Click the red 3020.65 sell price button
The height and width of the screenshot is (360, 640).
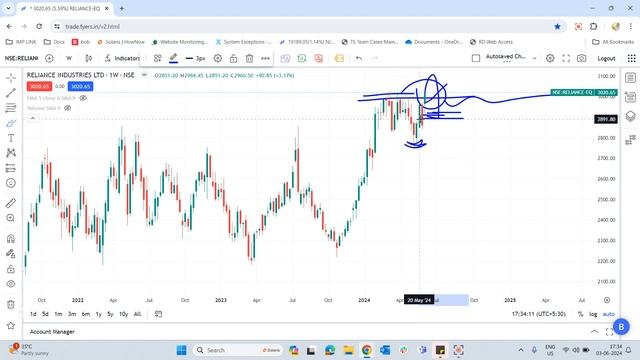tap(40, 87)
